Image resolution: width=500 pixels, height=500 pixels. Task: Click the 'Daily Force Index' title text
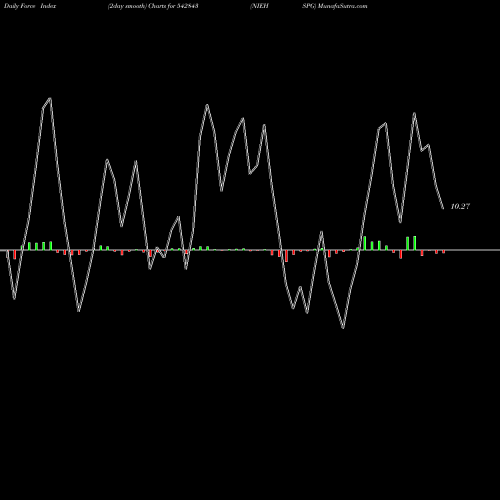coord(29,6)
